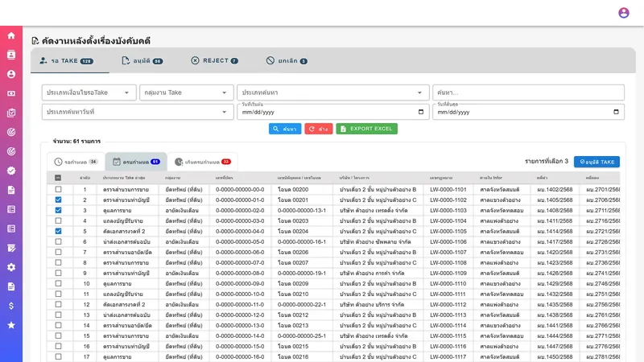The image size is (644, 362).
Task: Open the dollar sign sidebar icon
Action: (11, 306)
